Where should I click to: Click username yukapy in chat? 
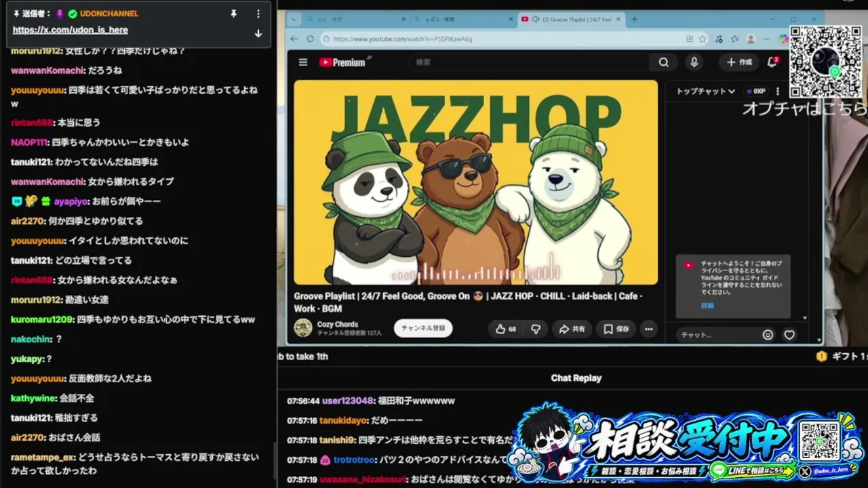27,359
